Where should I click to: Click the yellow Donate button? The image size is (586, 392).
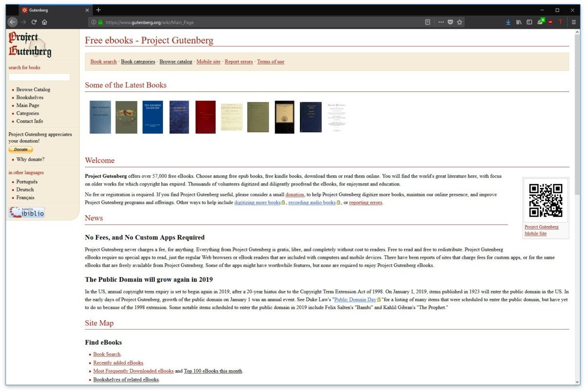coord(21,149)
